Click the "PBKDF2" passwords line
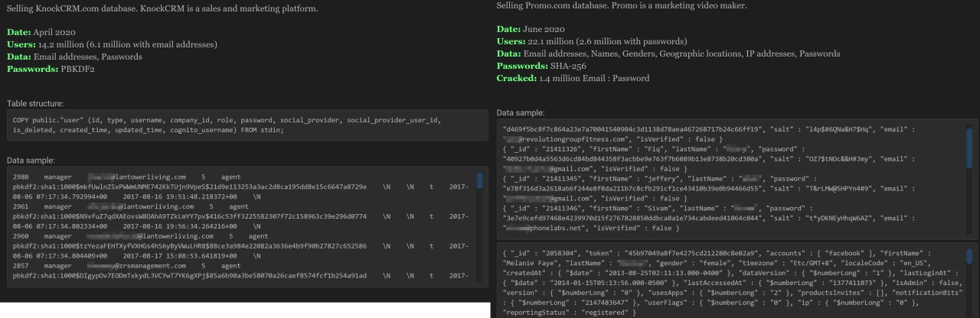The height and width of the screenshot is (318, 980). coord(50,69)
